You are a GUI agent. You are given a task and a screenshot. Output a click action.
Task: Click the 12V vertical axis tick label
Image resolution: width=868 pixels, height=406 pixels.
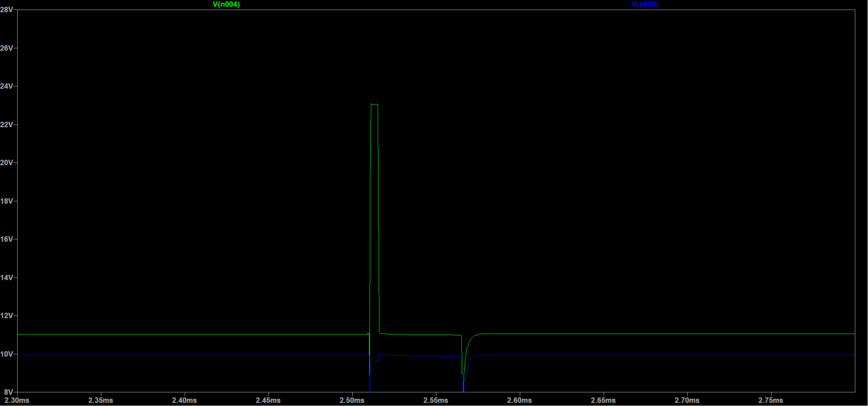coord(6,315)
